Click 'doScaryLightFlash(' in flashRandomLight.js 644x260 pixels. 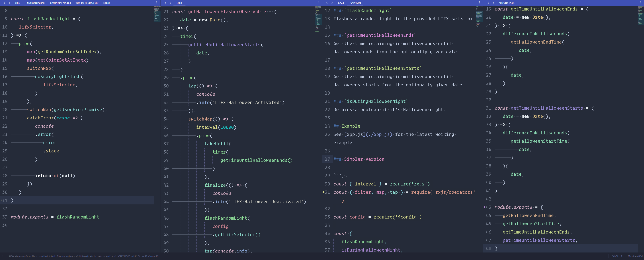59,77
